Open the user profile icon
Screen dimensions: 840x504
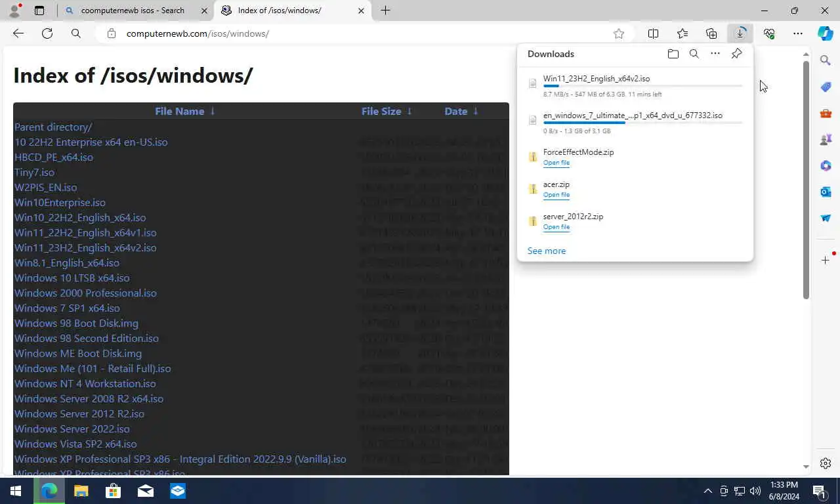(x=14, y=10)
